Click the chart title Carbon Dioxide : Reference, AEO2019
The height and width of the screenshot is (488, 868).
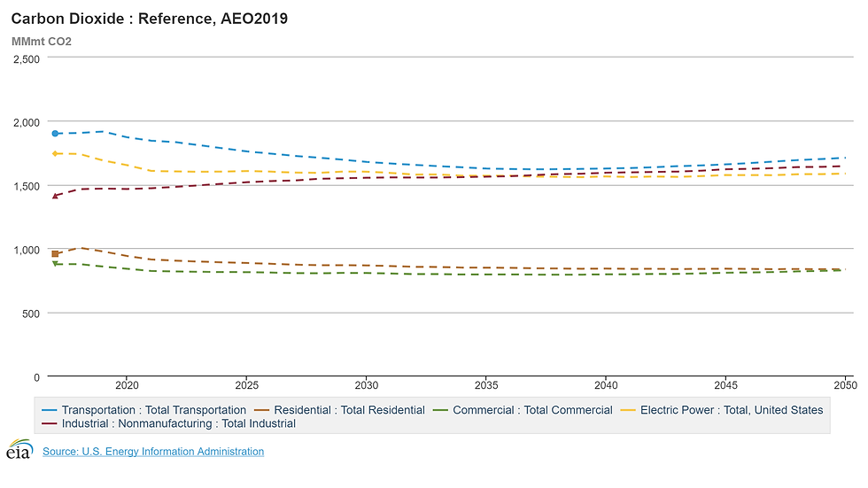coord(149,19)
